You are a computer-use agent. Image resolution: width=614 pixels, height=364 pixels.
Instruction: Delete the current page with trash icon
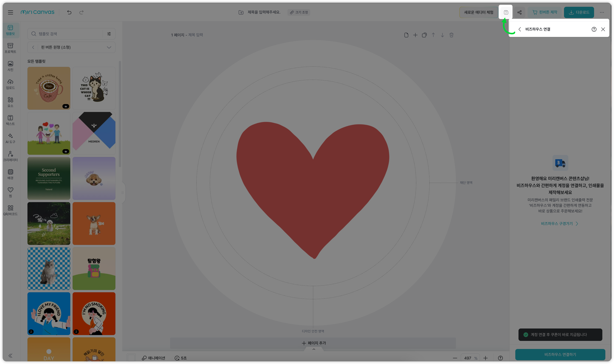point(451,35)
